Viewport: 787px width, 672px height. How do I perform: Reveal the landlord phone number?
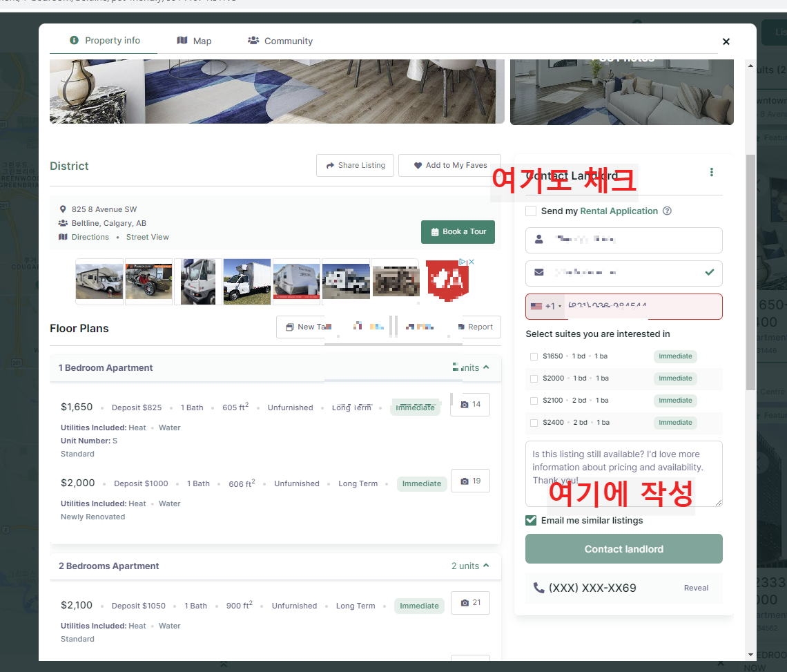click(x=696, y=588)
